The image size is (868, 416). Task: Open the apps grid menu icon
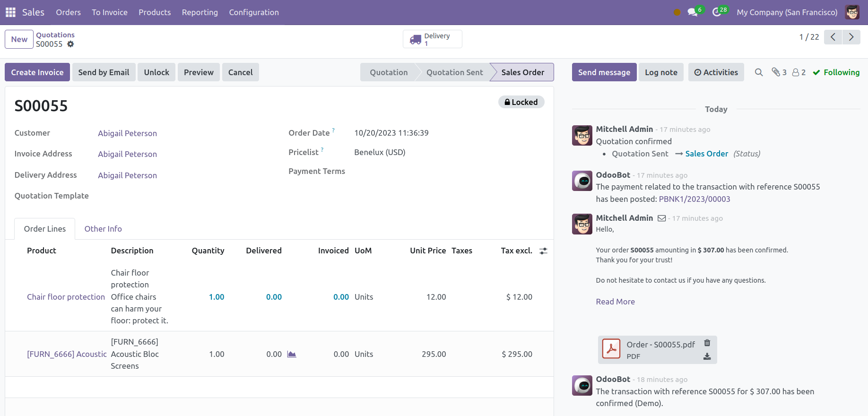[x=10, y=12]
